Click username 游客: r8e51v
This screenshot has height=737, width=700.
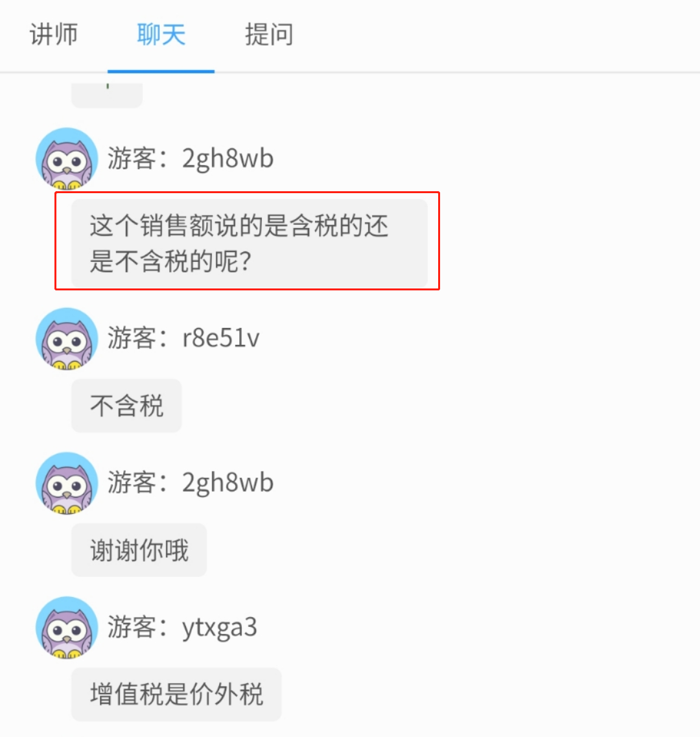pos(183,338)
